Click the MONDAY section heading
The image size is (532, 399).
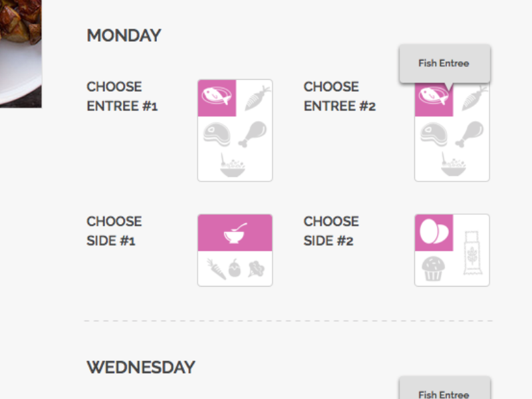tap(124, 35)
